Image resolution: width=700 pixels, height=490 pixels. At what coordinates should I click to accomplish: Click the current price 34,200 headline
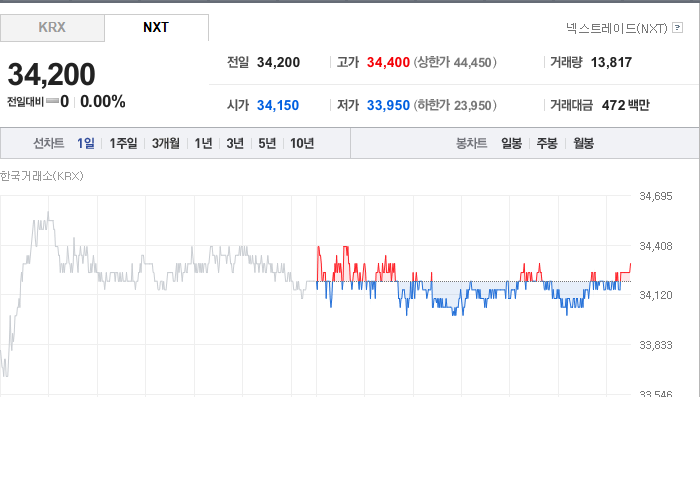(x=51, y=74)
